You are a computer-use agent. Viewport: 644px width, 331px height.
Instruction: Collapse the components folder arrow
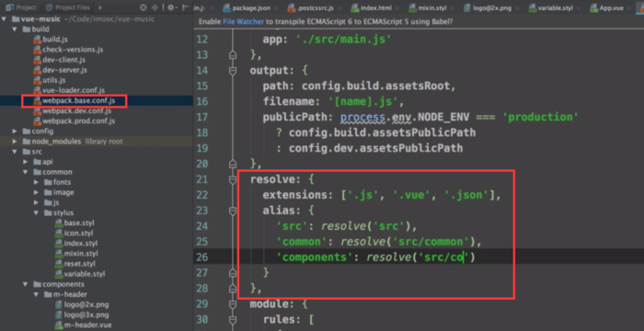pyautogui.click(x=26, y=284)
